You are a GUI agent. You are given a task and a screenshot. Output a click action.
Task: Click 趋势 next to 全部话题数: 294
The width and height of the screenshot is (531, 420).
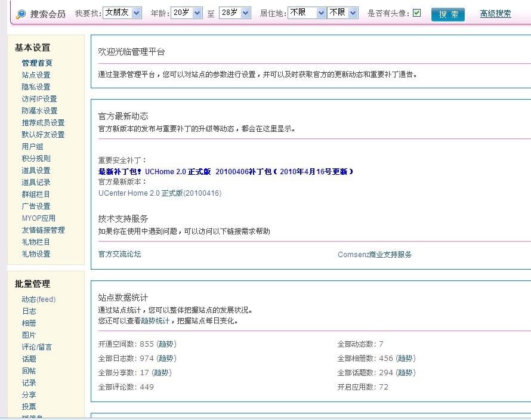405,373
